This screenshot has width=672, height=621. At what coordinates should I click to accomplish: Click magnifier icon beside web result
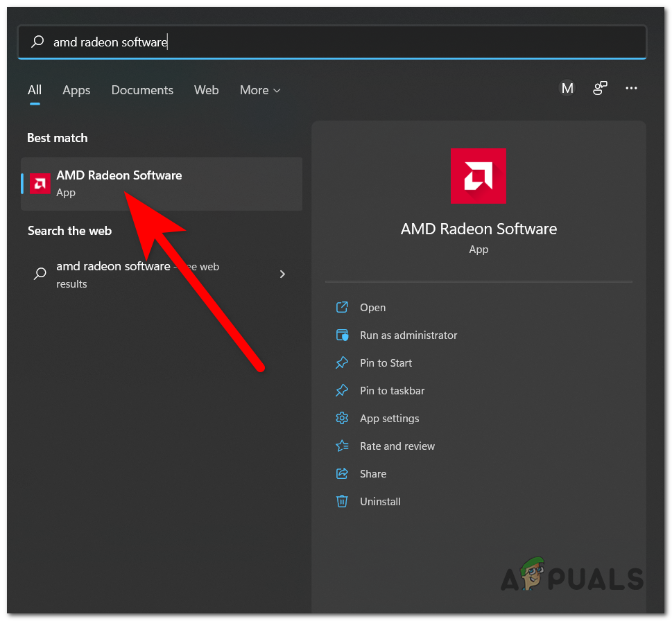pos(40,274)
